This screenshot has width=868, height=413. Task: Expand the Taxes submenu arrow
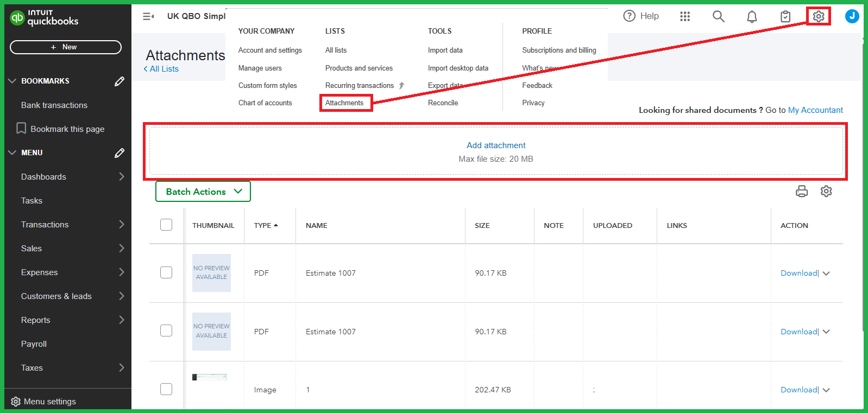pyautogui.click(x=122, y=367)
